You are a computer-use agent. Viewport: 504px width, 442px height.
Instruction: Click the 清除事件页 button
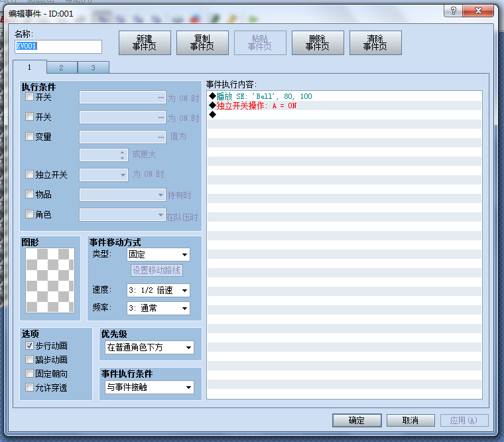click(x=375, y=42)
